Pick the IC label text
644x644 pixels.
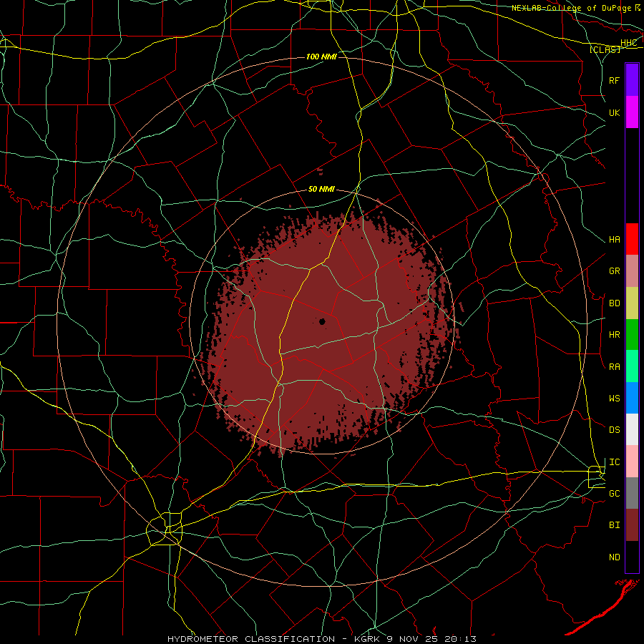614,462
